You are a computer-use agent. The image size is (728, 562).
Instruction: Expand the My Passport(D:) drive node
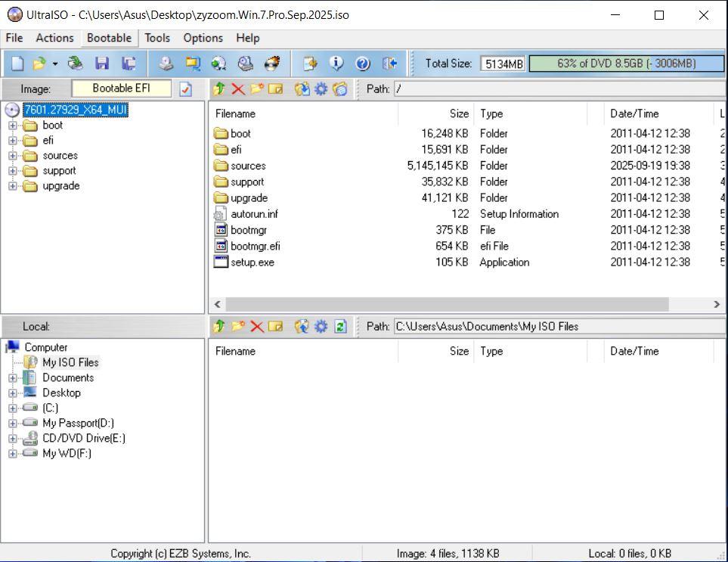[12, 423]
